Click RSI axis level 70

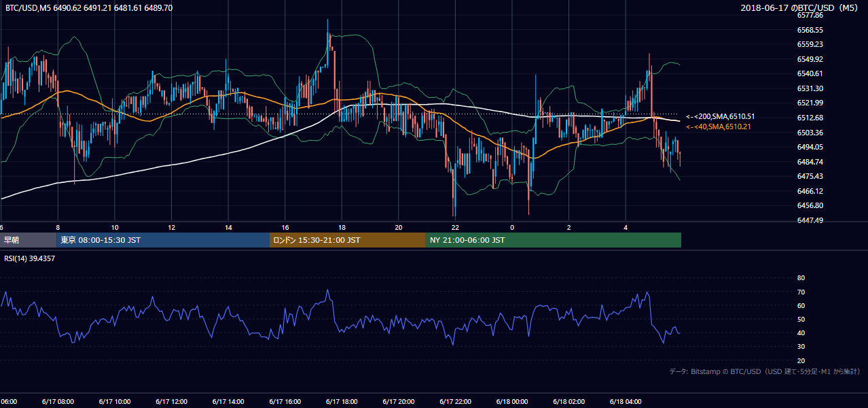coord(801,292)
